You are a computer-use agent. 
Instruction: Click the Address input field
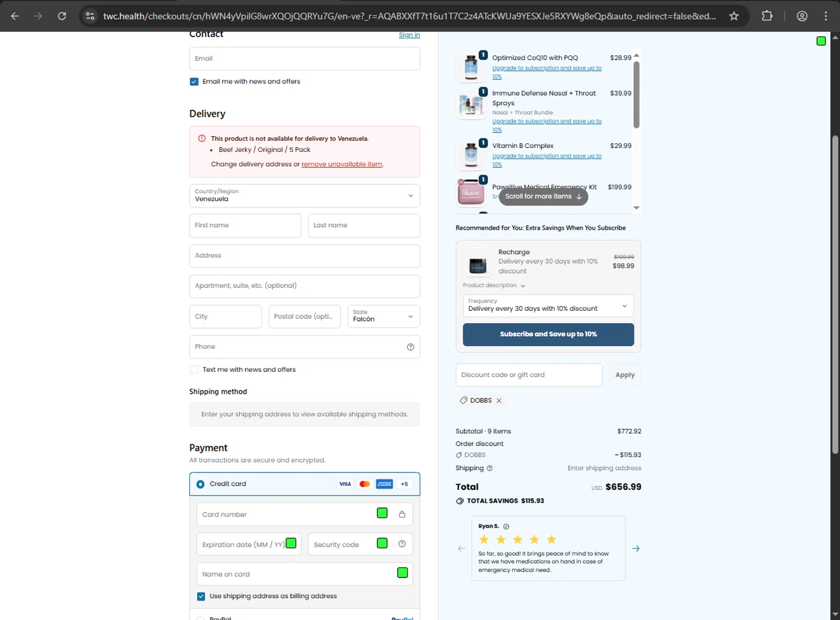305,256
